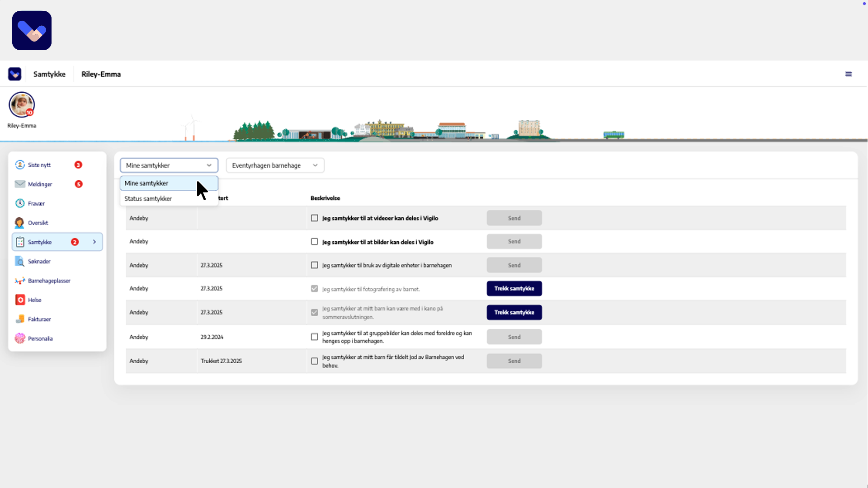Open Fravær clock icon in sidebar

20,203
